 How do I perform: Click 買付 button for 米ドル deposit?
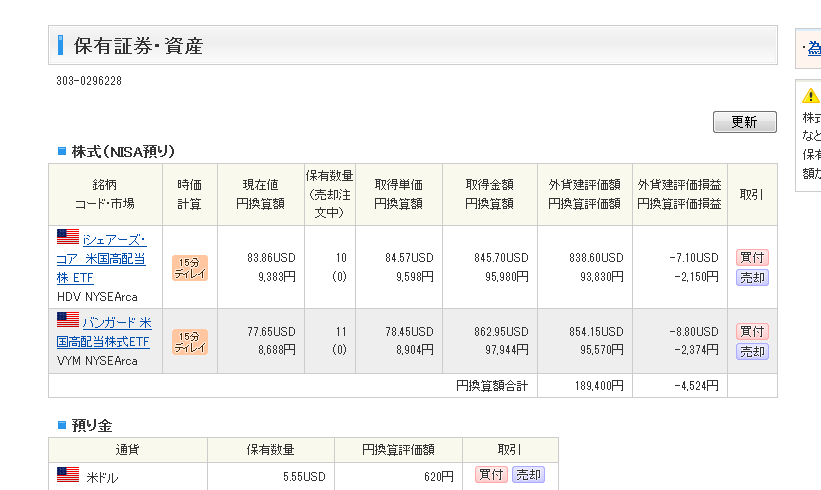pos(491,474)
